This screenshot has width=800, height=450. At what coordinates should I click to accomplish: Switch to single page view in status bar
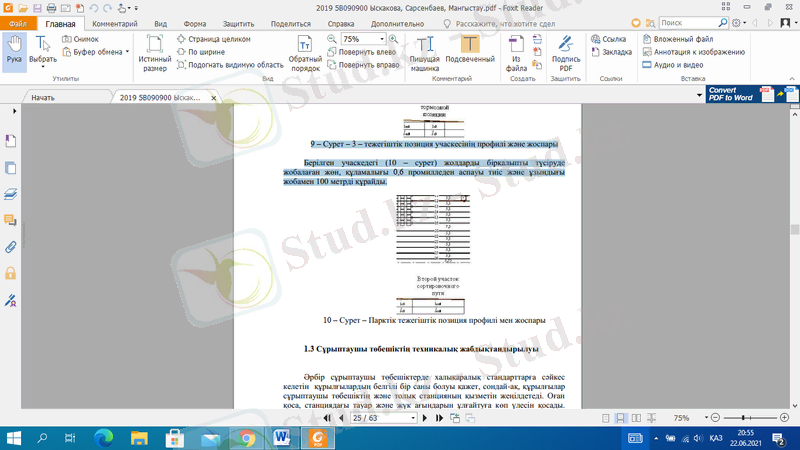click(607, 418)
